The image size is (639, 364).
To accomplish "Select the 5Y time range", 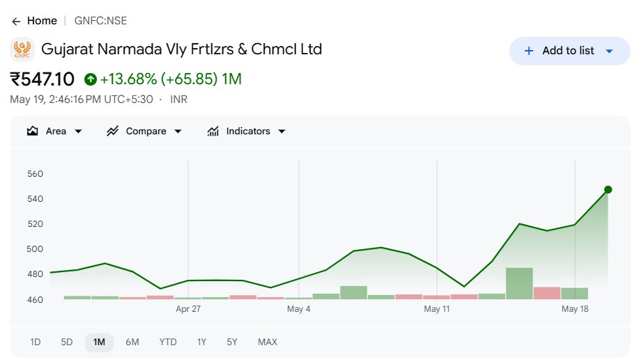I will click(x=232, y=342).
